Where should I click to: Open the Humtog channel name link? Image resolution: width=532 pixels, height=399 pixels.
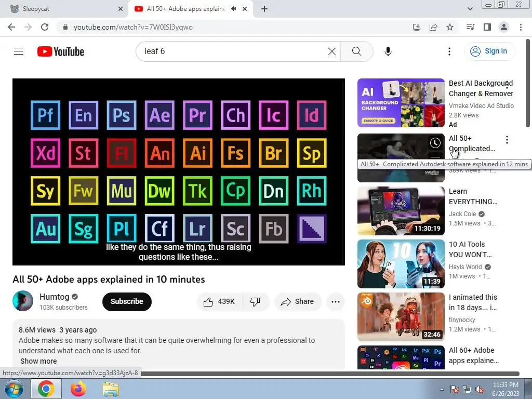pos(54,297)
